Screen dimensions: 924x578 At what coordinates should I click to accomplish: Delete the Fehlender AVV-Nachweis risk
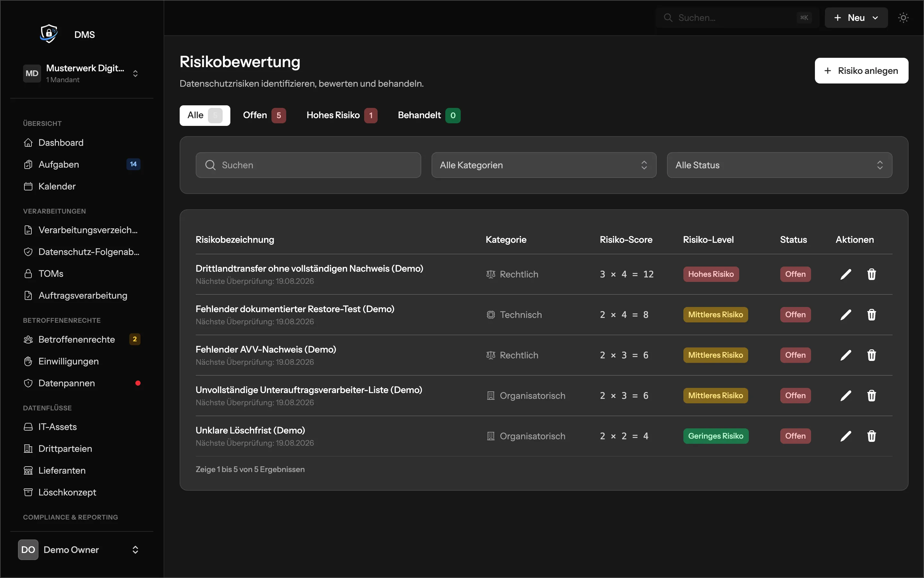click(x=871, y=355)
